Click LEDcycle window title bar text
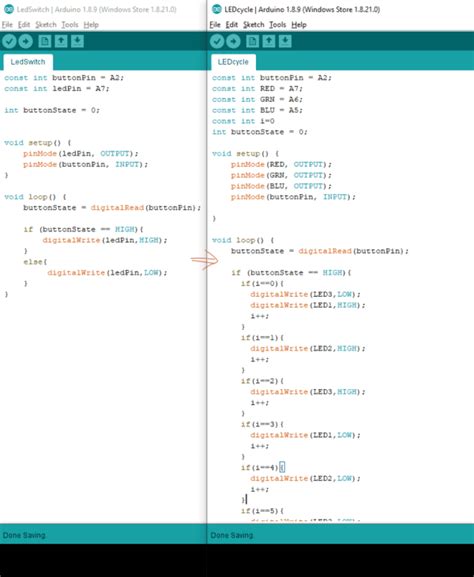 pyautogui.click(x=302, y=9)
